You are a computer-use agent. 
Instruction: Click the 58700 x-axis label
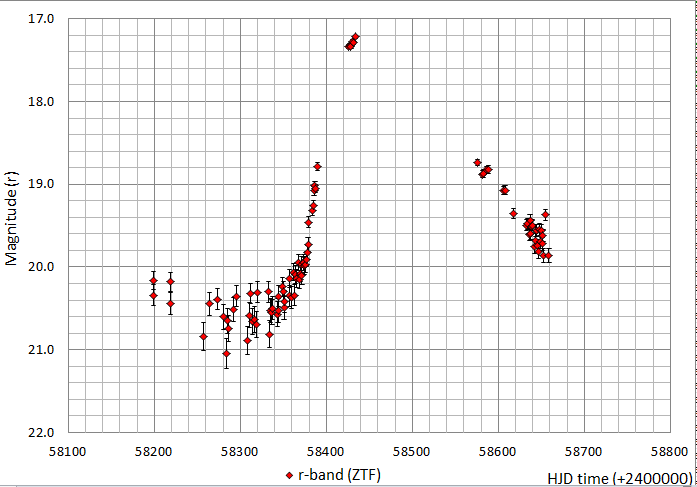tap(584, 452)
